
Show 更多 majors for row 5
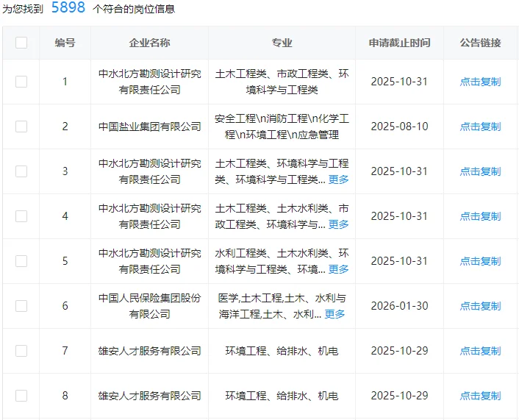339,269
